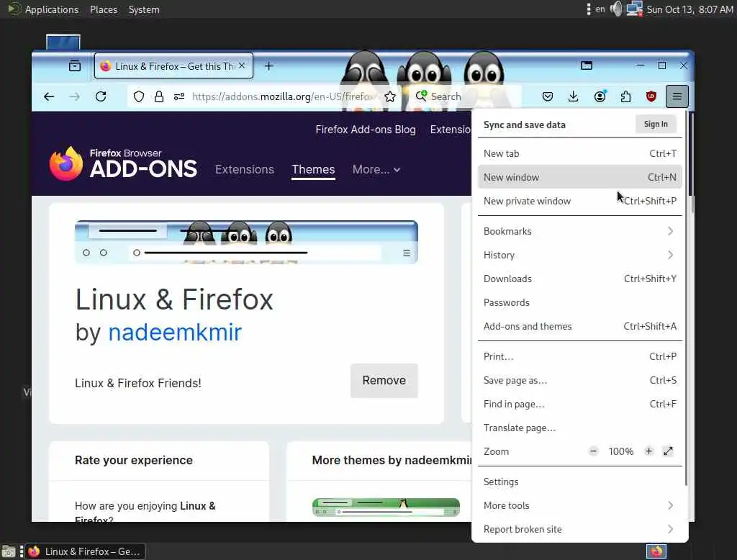Screen dimensions: 737x560
Task: Expand the More… dropdown in site header
Action: 376,169
